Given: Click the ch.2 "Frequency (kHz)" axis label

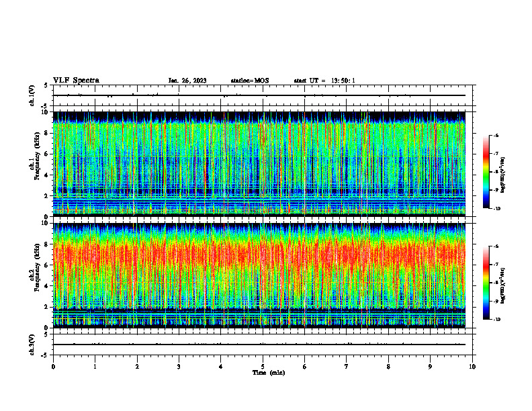Looking at the screenshot, I should pyautogui.click(x=37, y=267).
